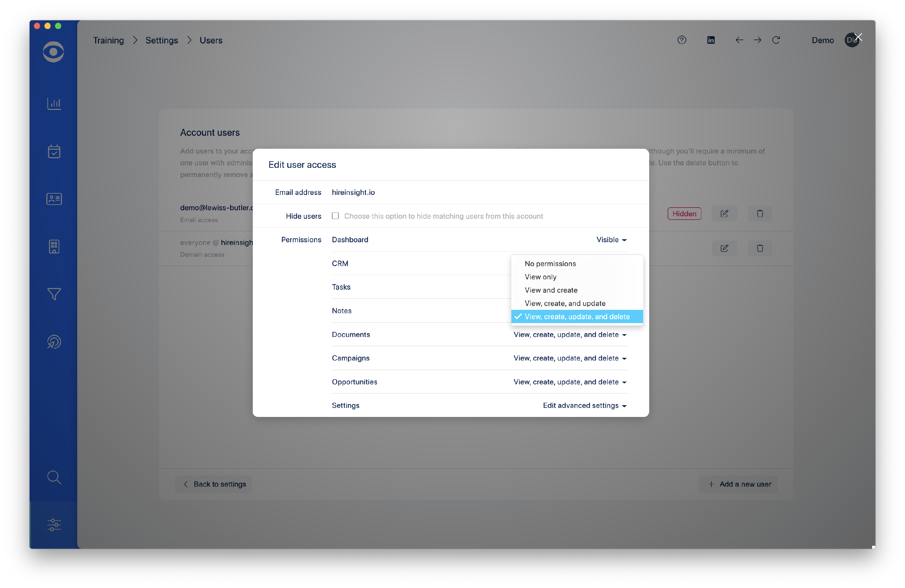Refresh using the reload arrow icon

tap(776, 40)
